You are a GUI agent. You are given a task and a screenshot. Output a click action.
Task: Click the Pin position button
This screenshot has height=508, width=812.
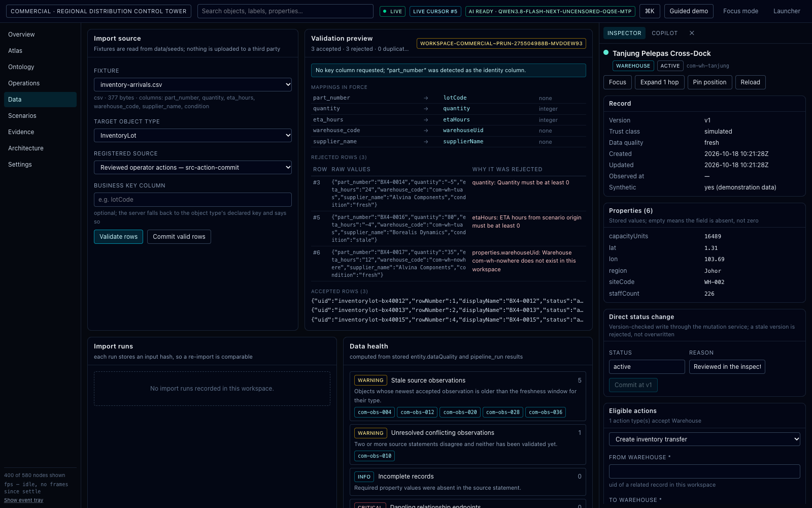(709, 82)
